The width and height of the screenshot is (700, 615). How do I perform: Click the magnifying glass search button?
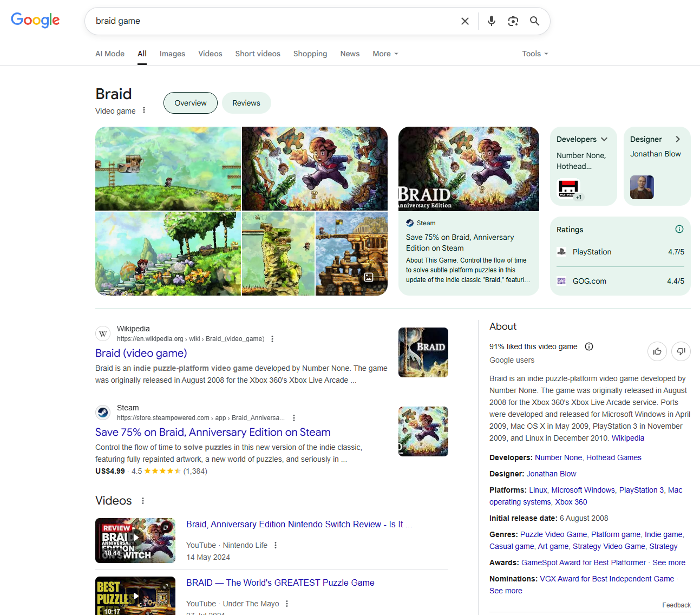tap(535, 21)
